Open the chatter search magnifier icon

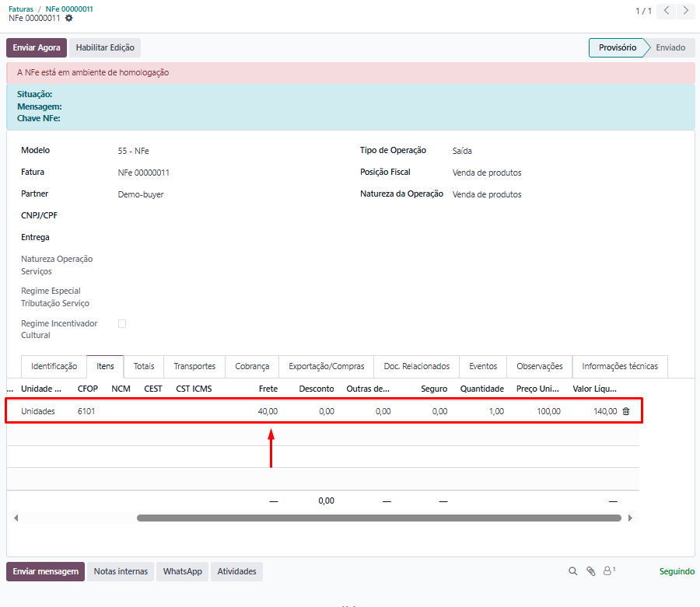tap(572, 571)
